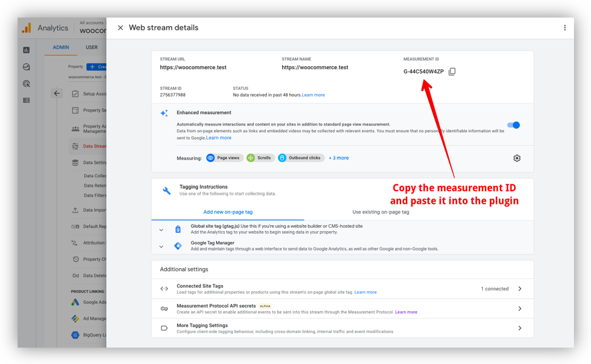Expand the Global site tag (gtag.js) section

[x=161, y=230]
